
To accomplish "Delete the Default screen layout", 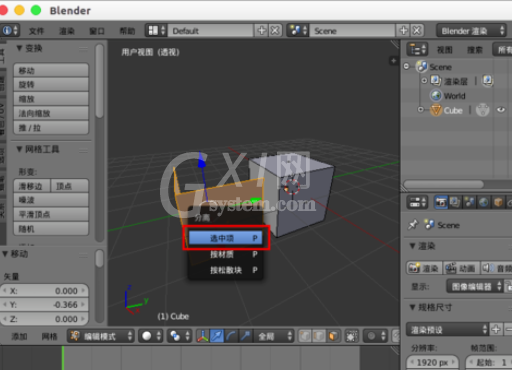I will 275,31.
